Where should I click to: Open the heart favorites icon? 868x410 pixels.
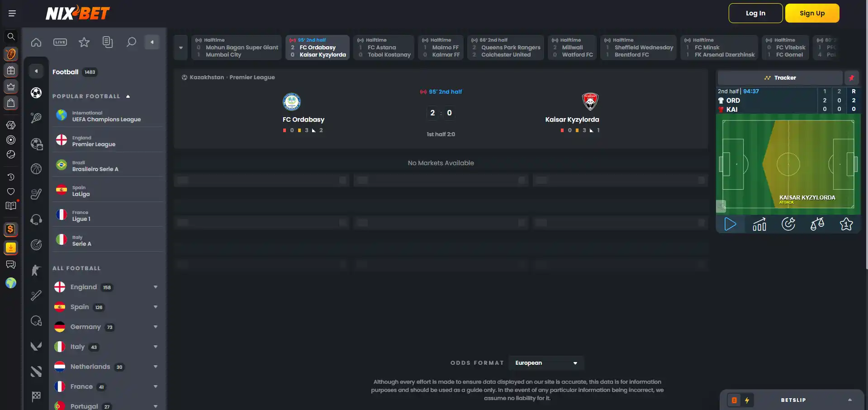11,191
